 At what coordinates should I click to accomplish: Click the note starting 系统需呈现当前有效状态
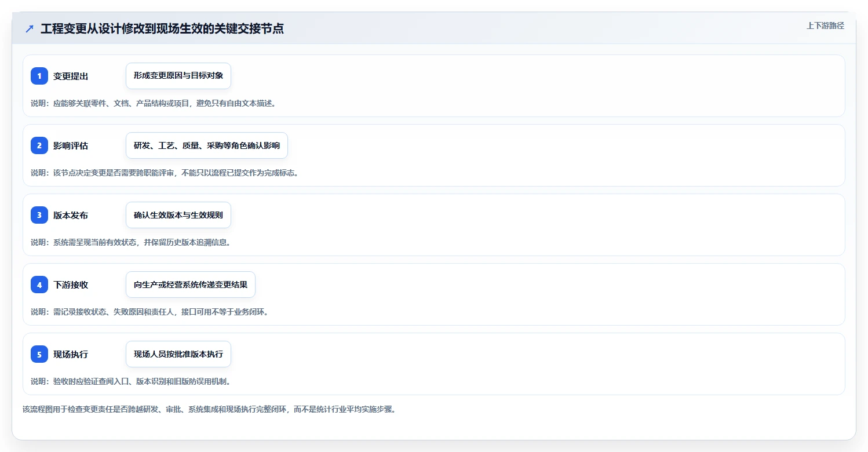pyautogui.click(x=132, y=242)
